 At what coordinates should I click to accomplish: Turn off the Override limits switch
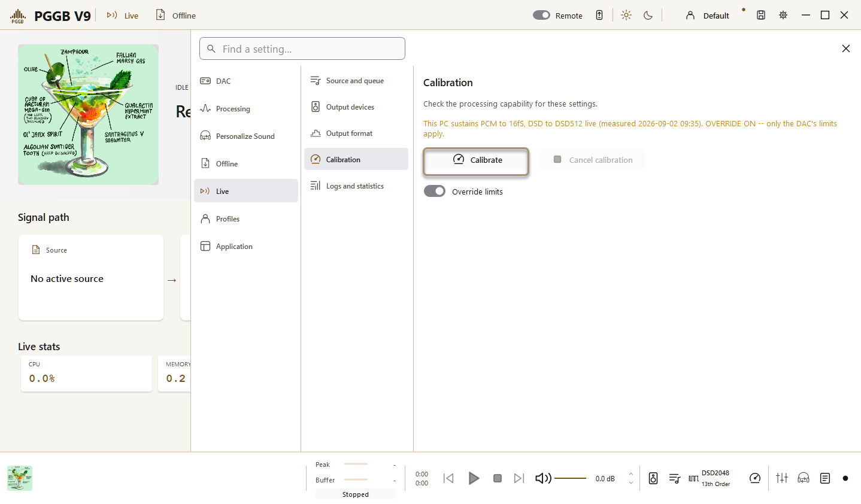(x=435, y=191)
